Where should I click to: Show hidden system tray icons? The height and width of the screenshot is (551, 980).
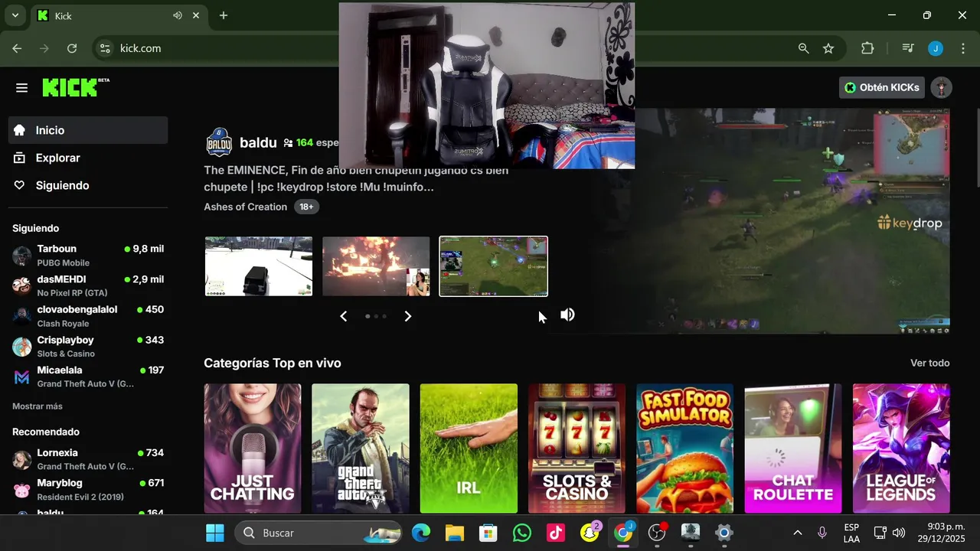(x=797, y=533)
